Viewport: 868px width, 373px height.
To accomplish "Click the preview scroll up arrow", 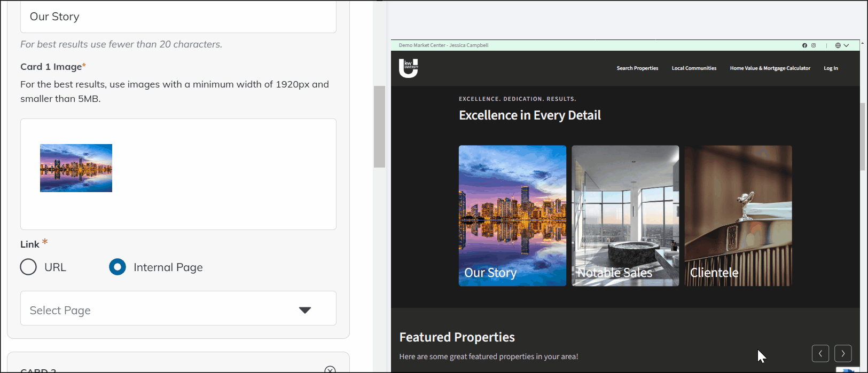I will 863,43.
